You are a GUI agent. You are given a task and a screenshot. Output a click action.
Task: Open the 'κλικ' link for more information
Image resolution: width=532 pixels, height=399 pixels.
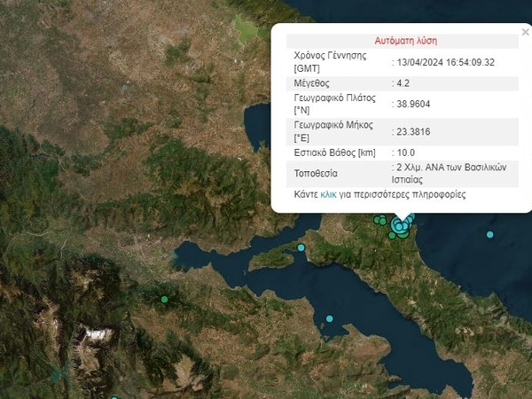point(328,194)
